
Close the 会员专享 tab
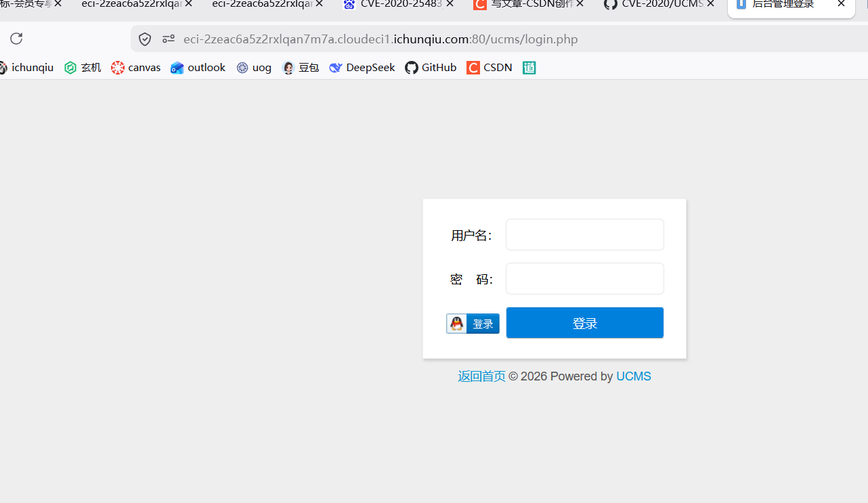tap(58, 3)
